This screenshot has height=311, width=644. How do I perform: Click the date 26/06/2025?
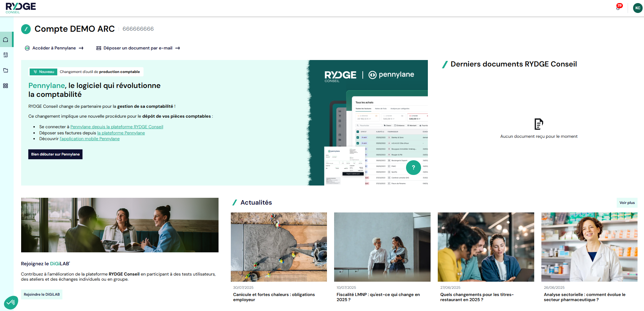coord(554,287)
